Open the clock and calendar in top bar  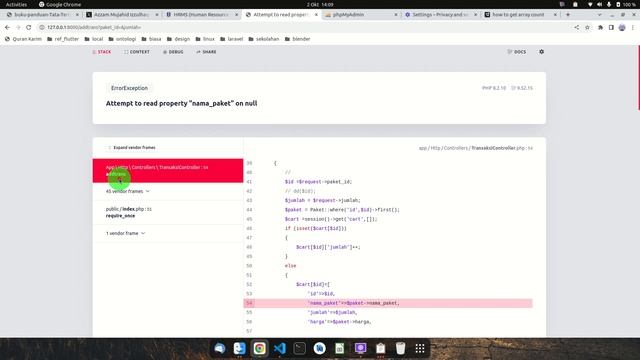(x=320, y=4)
